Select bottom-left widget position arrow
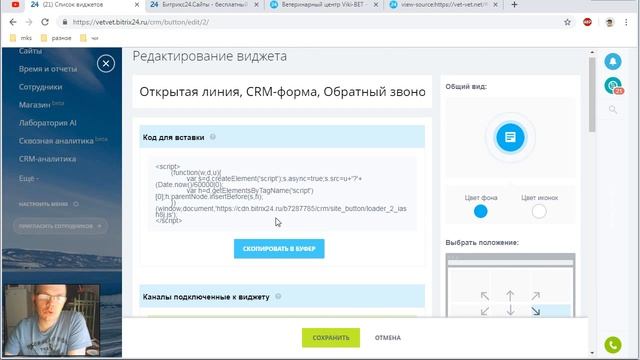 pyautogui.click(x=485, y=311)
